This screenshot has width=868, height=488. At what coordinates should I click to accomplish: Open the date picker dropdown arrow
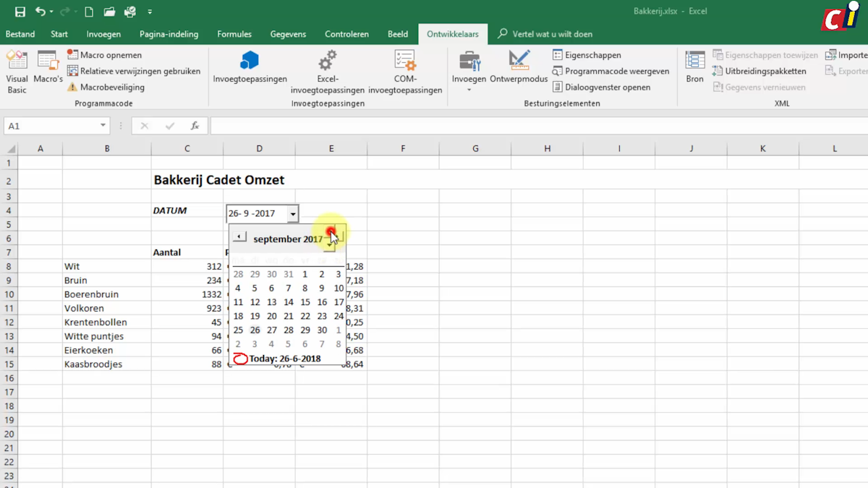(292, 214)
